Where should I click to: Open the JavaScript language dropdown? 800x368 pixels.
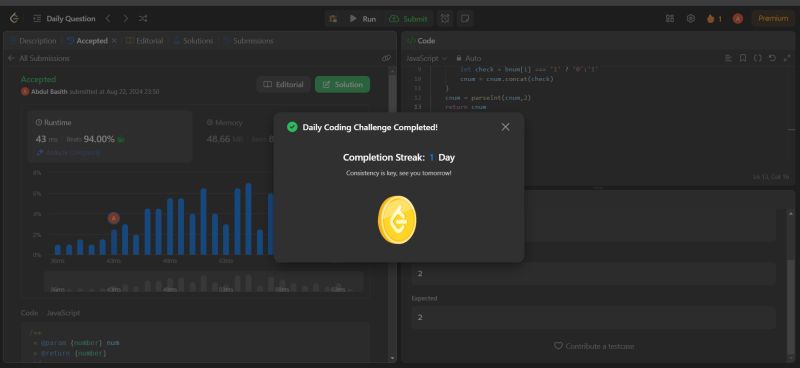(x=427, y=58)
